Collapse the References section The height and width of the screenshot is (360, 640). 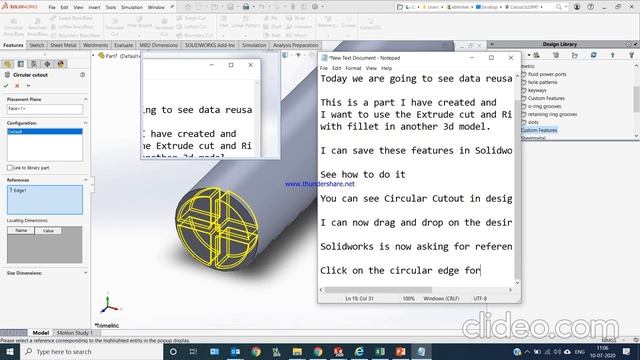85,180
